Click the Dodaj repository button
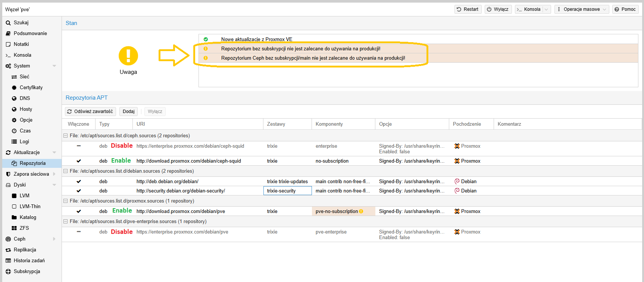The width and height of the screenshot is (644, 282). (128, 112)
